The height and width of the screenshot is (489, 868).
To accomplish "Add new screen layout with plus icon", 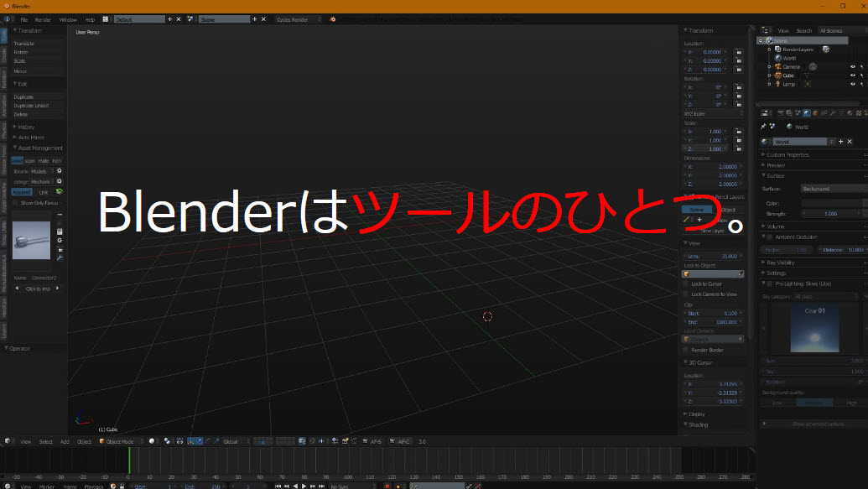I will pos(170,19).
